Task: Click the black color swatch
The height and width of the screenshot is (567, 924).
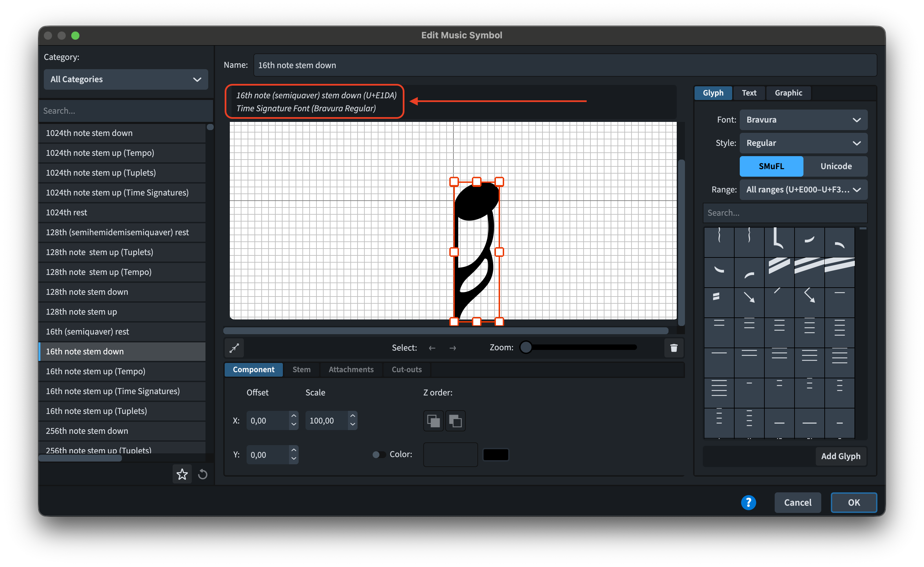Action: click(x=495, y=454)
